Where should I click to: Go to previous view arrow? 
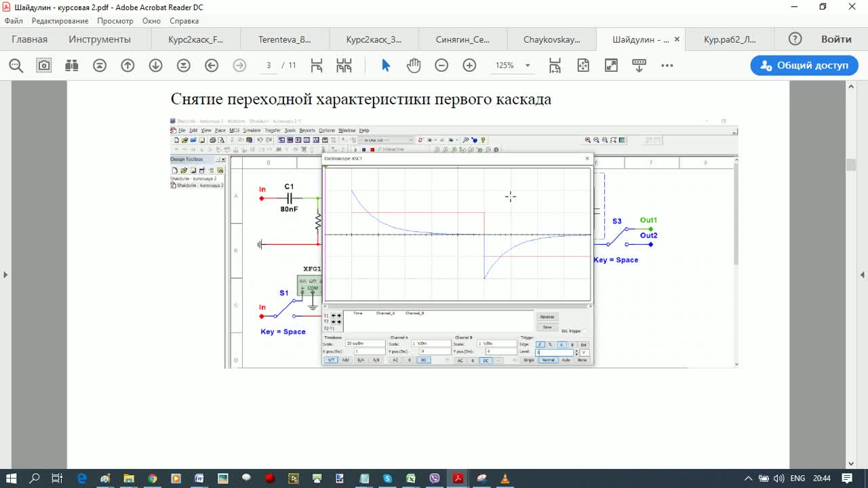point(212,66)
